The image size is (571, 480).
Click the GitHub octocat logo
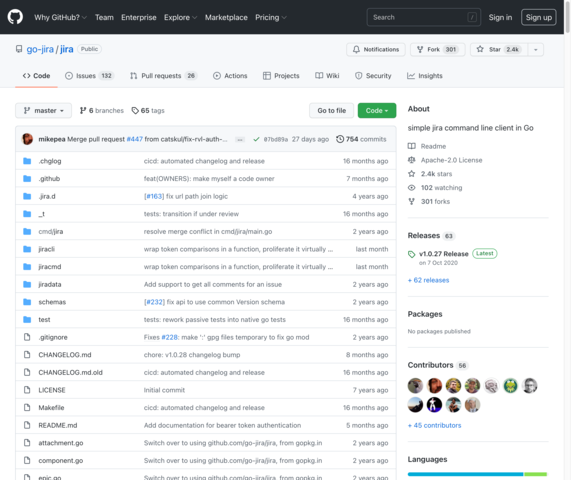coord(15,17)
